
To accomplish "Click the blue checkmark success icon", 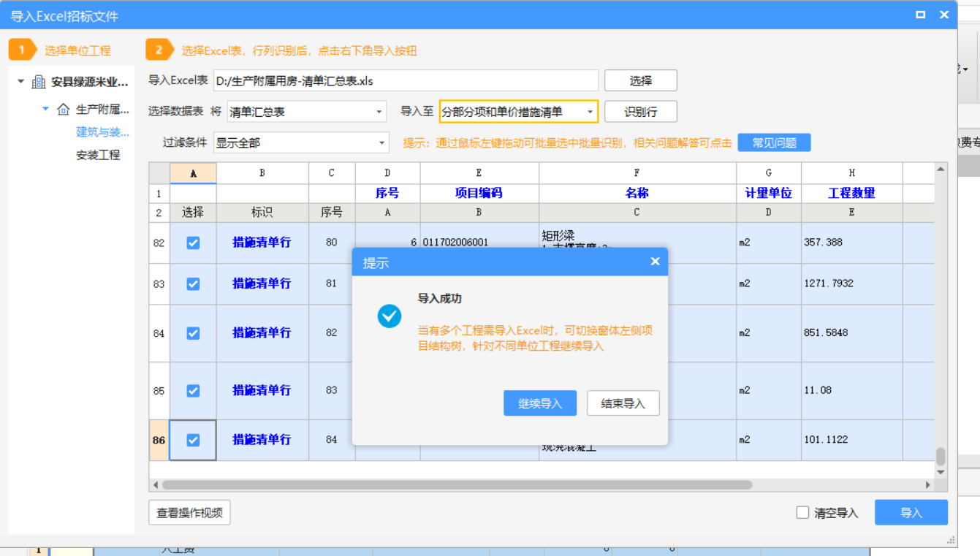I will point(389,316).
